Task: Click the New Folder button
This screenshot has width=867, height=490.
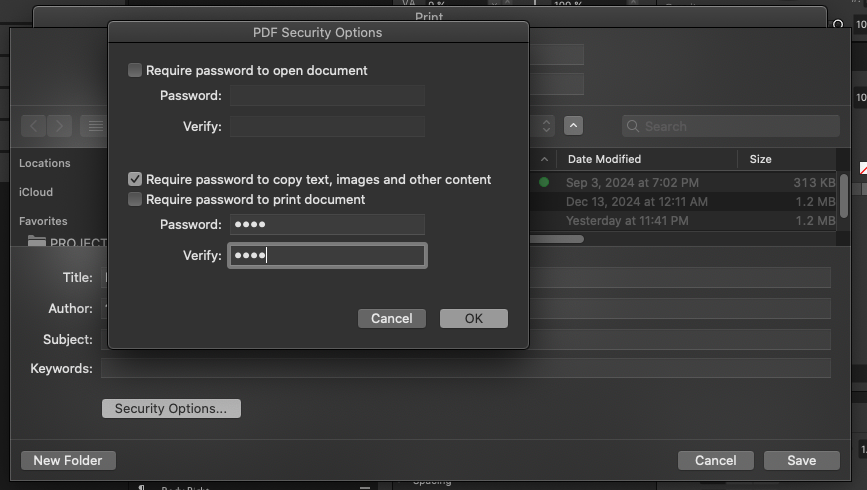Action: point(68,460)
